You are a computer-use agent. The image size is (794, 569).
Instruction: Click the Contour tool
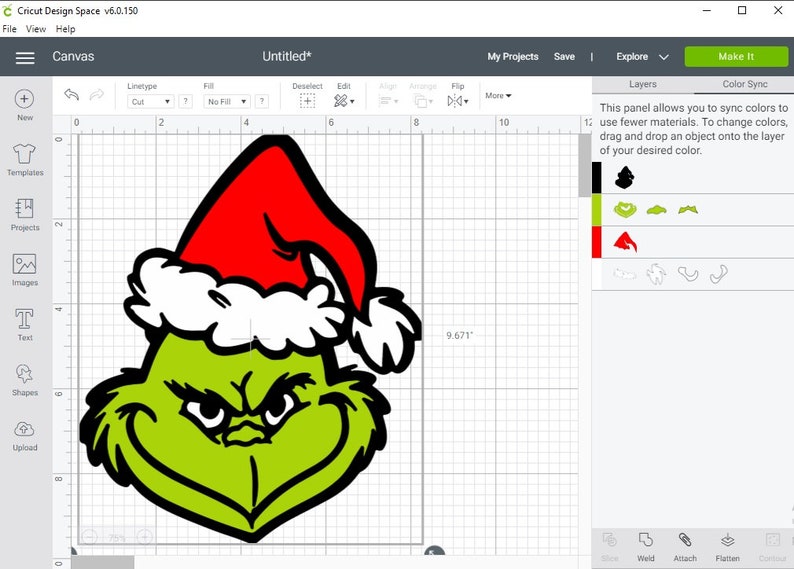[x=772, y=547]
